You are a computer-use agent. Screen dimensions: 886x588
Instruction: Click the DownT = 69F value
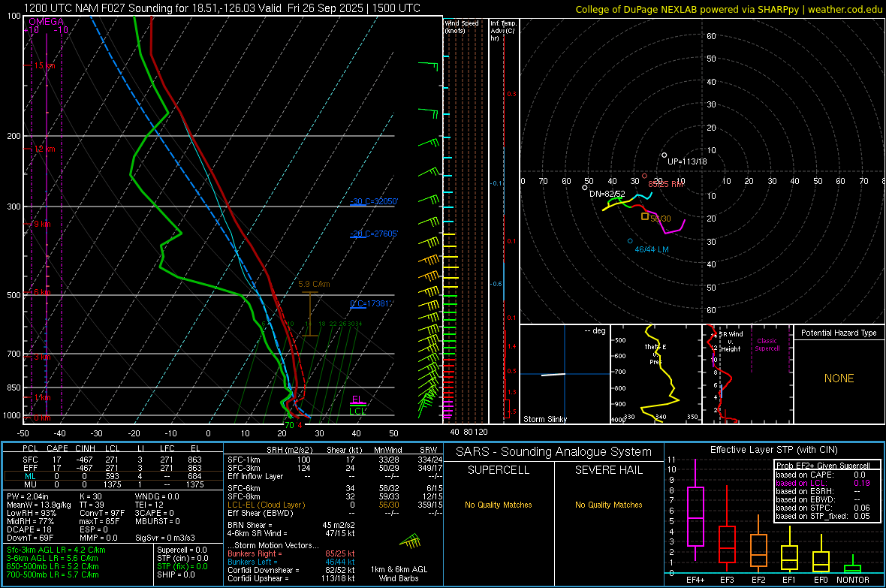[x=29, y=538]
